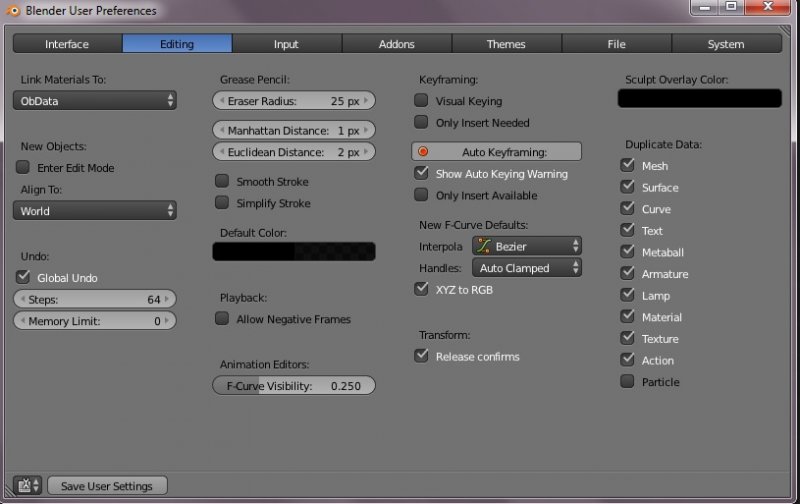Image resolution: width=800 pixels, height=504 pixels.
Task: Click the Eraser Radius value field
Action: coord(294,100)
